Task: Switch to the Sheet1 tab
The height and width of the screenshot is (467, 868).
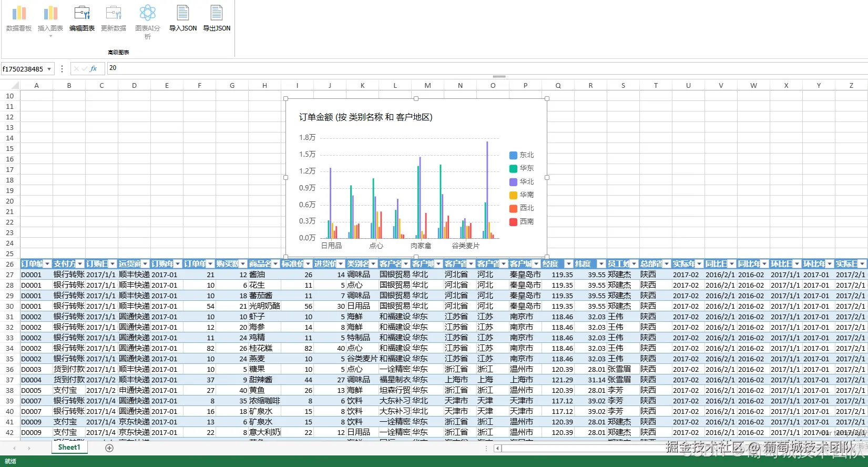Action: 69,448
